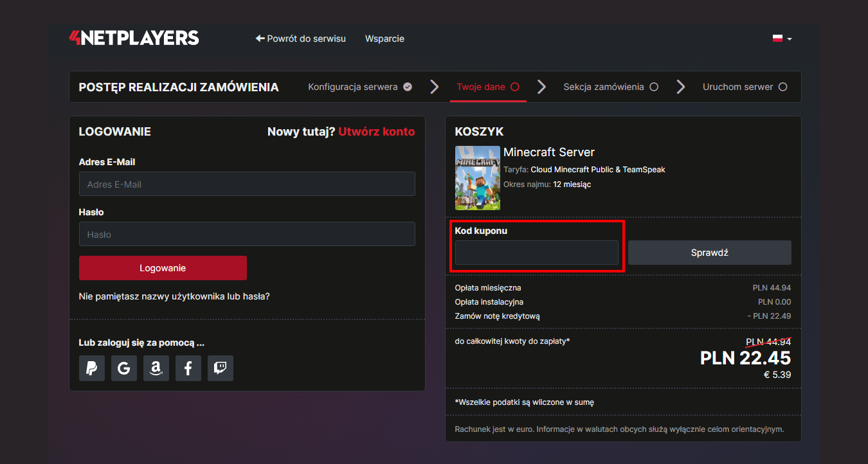The image size is (868, 464).
Task: Focus the Hasło password field
Action: [x=247, y=234]
